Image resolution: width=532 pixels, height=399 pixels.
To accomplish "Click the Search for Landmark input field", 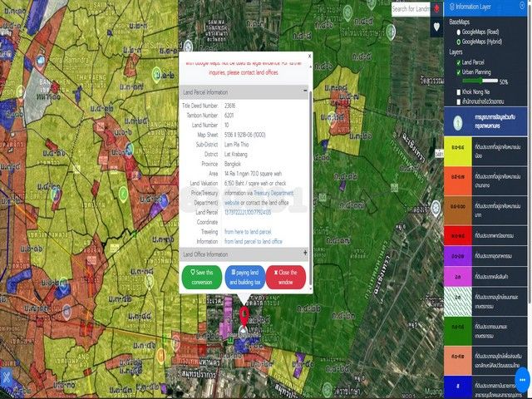I will point(411,9).
